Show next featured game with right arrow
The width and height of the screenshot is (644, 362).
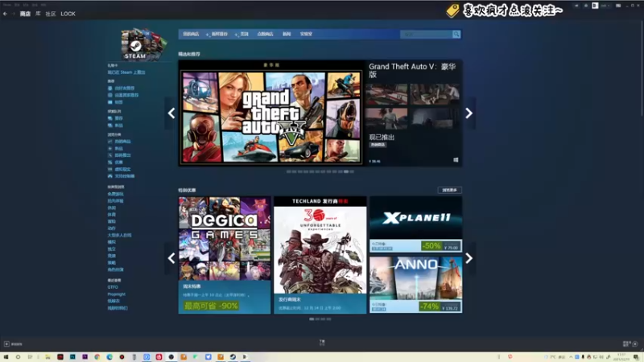pyautogui.click(x=469, y=113)
